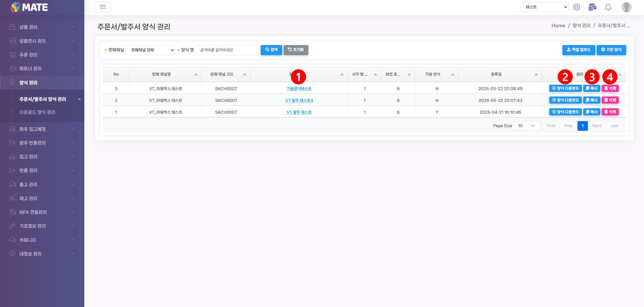Click the MATE logo
This screenshot has height=307, width=644.
[29, 7]
